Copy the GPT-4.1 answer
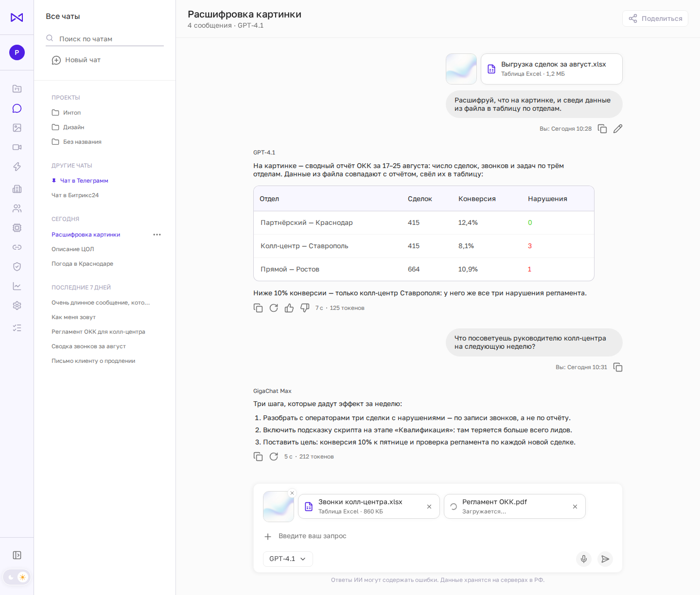The height and width of the screenshot is (595, 700). point(258,308)
